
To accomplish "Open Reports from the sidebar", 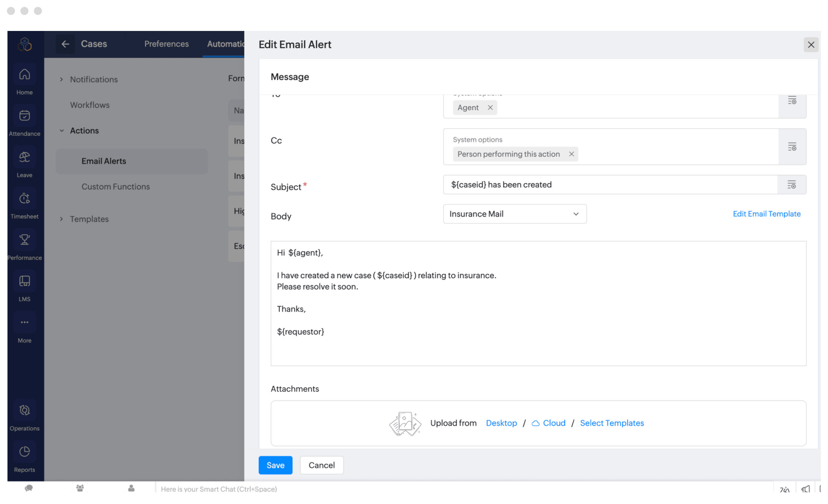I will [24, 452].
